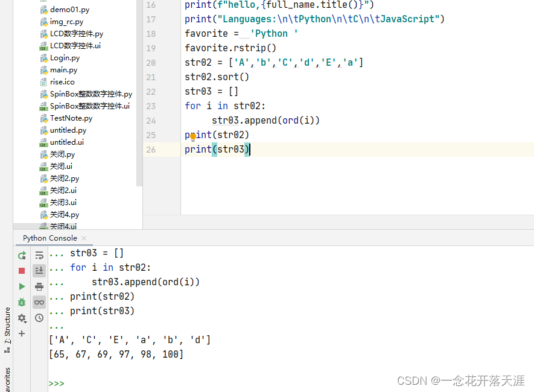Click line number 26 in the editor gutter

click(151, 149)
